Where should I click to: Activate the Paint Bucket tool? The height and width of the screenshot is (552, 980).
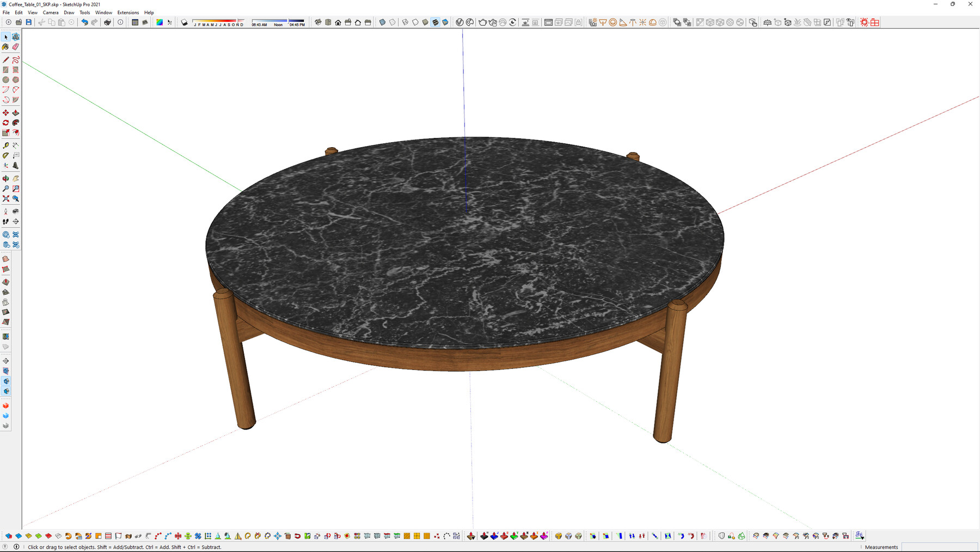click(5, 47)
